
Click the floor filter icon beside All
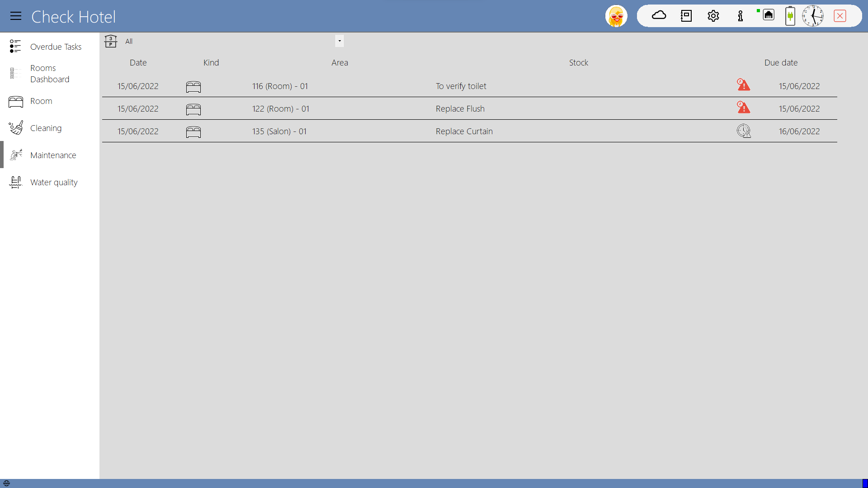pyautogui.click(x=111, y=41)
